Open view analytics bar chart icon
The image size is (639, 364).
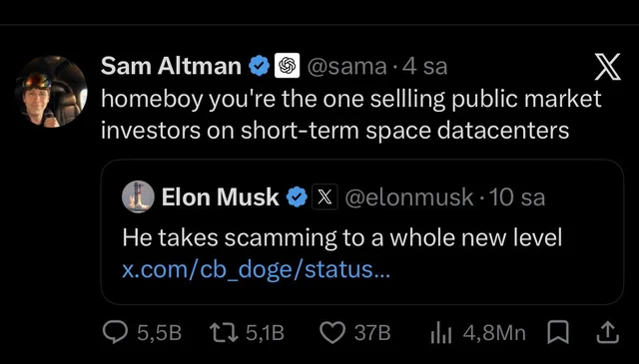click(x=441, y=334)
